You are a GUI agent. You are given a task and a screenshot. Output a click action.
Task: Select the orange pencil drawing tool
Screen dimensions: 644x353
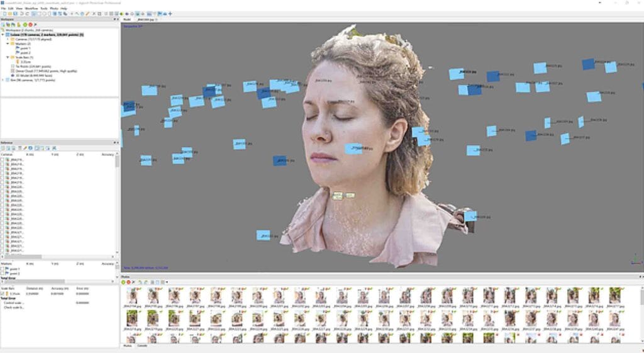pos(87,14)
